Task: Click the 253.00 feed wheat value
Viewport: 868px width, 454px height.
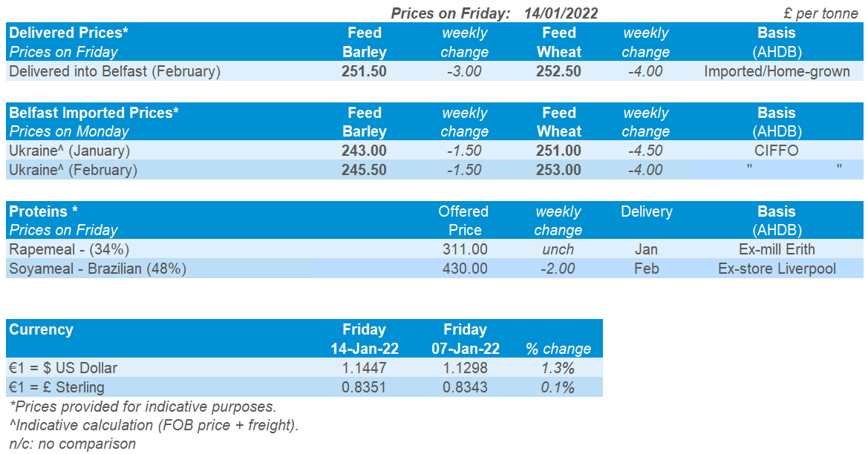Action: [x=558, y=170]
